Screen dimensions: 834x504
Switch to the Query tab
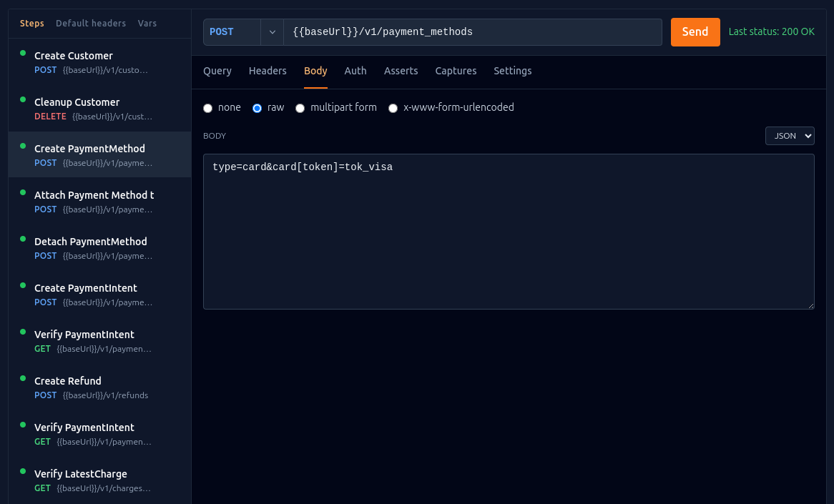(x=217, y=71)
